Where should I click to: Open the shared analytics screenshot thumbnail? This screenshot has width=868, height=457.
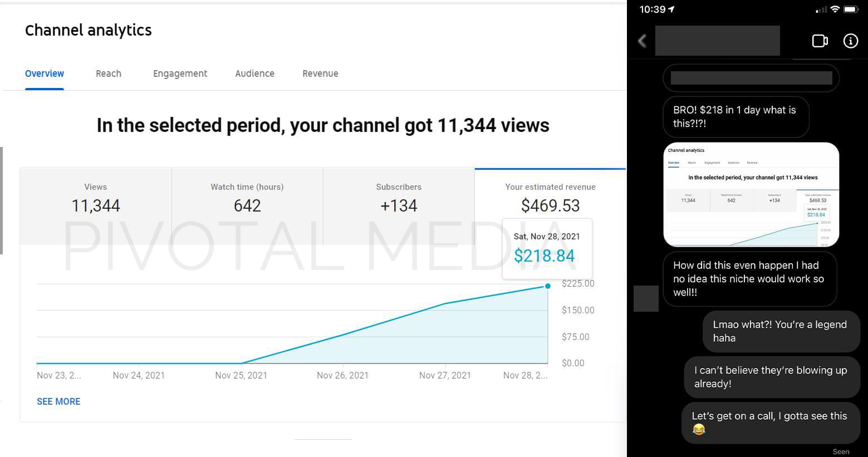tap(751, 195)
